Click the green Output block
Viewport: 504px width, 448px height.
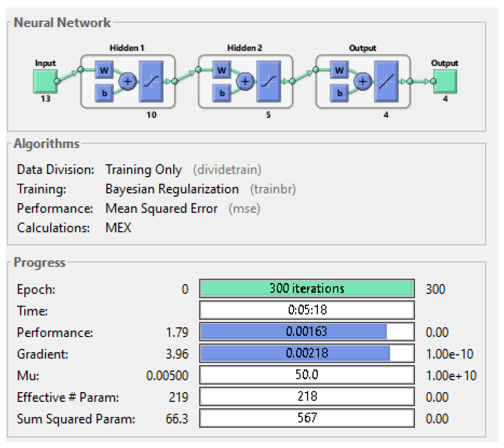click(445, 81)
